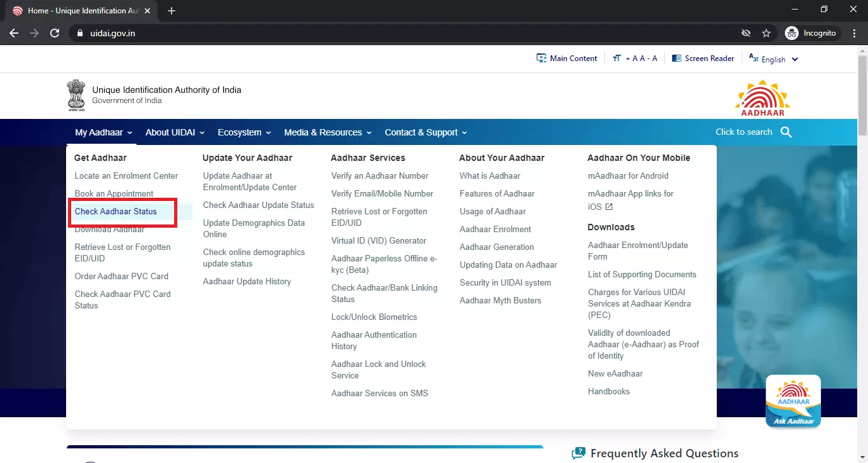The height and width of the screenshot is (463, 868).
Task: Select Check Aadhaar PVC Card Status
Action: [x=123, y=300]
